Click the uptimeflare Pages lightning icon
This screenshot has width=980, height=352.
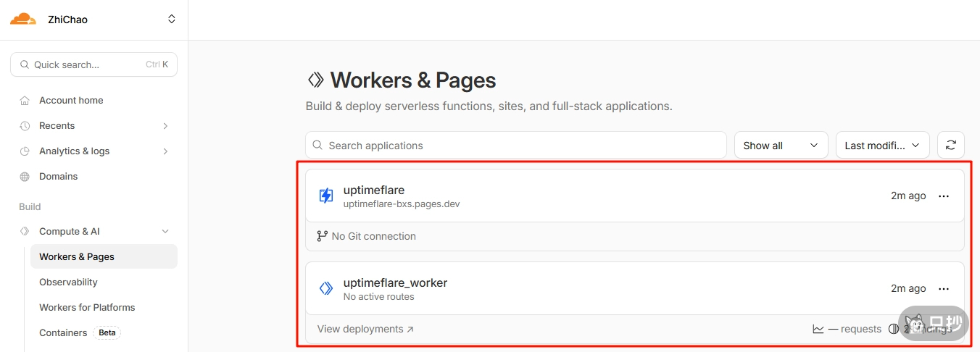click(x=326, y=196)
